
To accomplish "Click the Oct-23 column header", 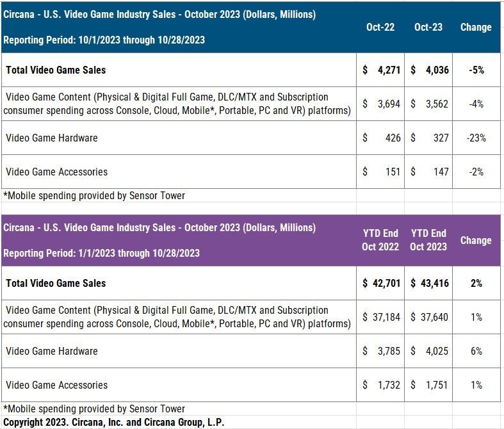I will pos(428,27).
